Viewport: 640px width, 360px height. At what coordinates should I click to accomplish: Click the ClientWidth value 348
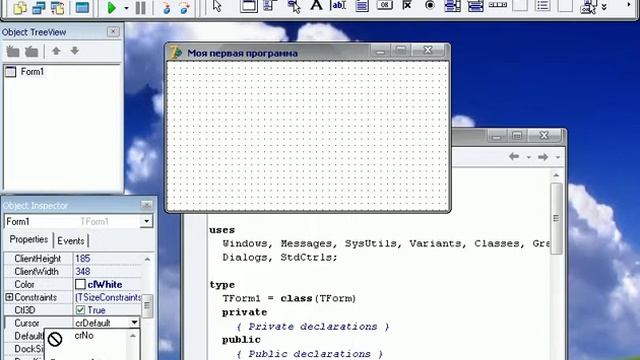[83, 271]
